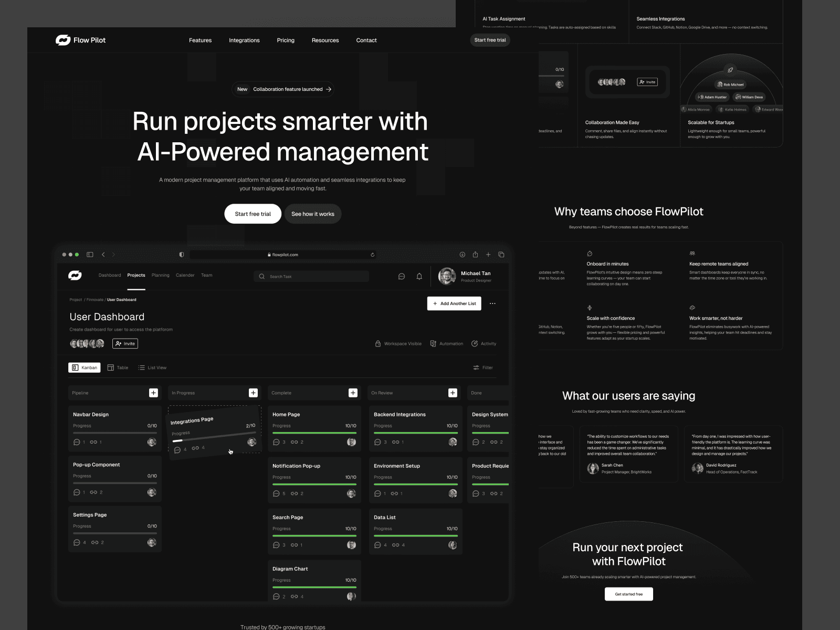Screen dimensions: 840x630
Task: Switch to the Team tab
Action: point(207,275)
